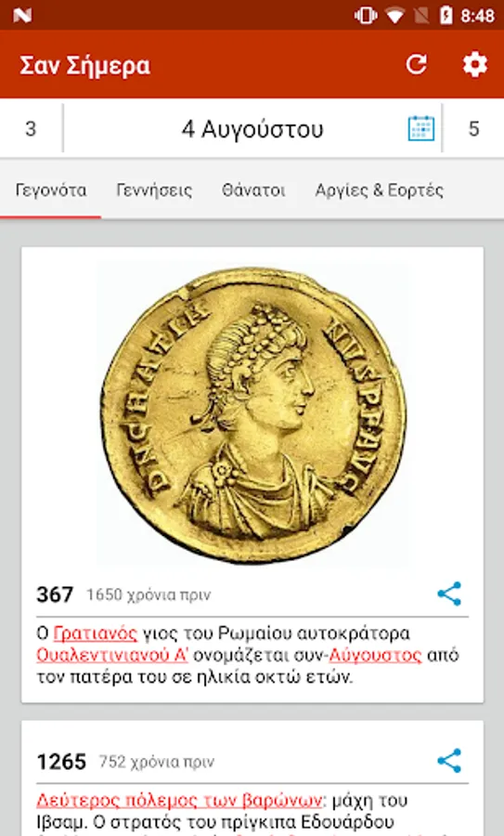Select the Γεγονότα tab
504x836 pixels.
pyautogui.click(x=51, y=190)
